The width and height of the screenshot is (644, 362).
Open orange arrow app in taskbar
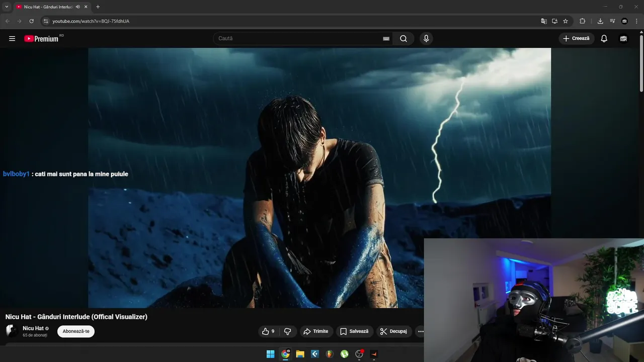click(374, 354)
